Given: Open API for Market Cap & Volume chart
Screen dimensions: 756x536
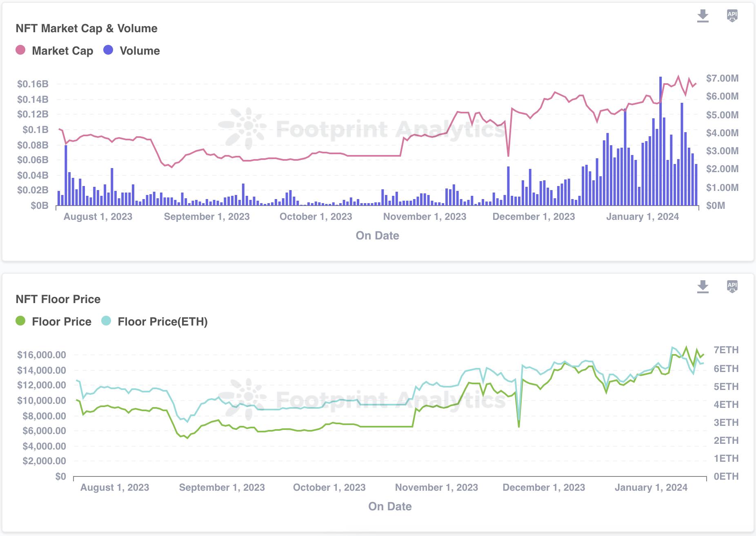Looking at the screenshot, I should [732, 16].
